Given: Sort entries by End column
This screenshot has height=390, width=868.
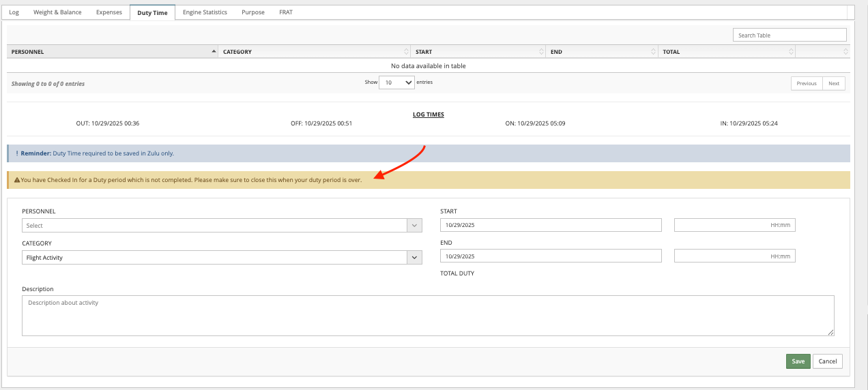Looking at the screenshot, I should coord(601,52).
